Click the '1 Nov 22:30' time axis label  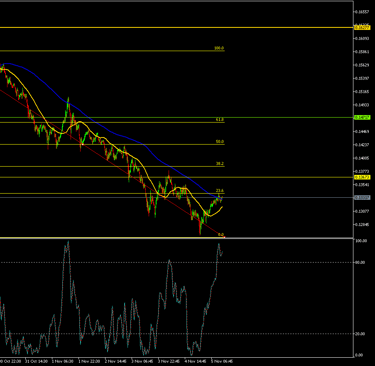point(89,361)
